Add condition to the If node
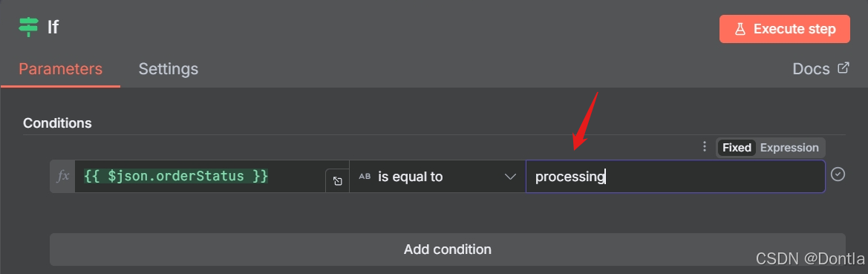Viewport: 868px width, 274px height. pyautogui.click(x=447, y=249)
